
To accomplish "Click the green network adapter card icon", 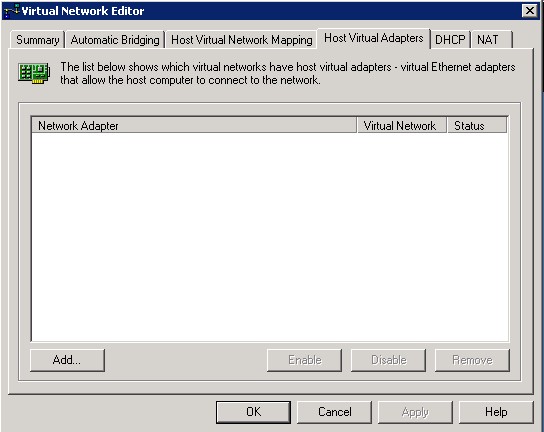I will click(34, 73).
